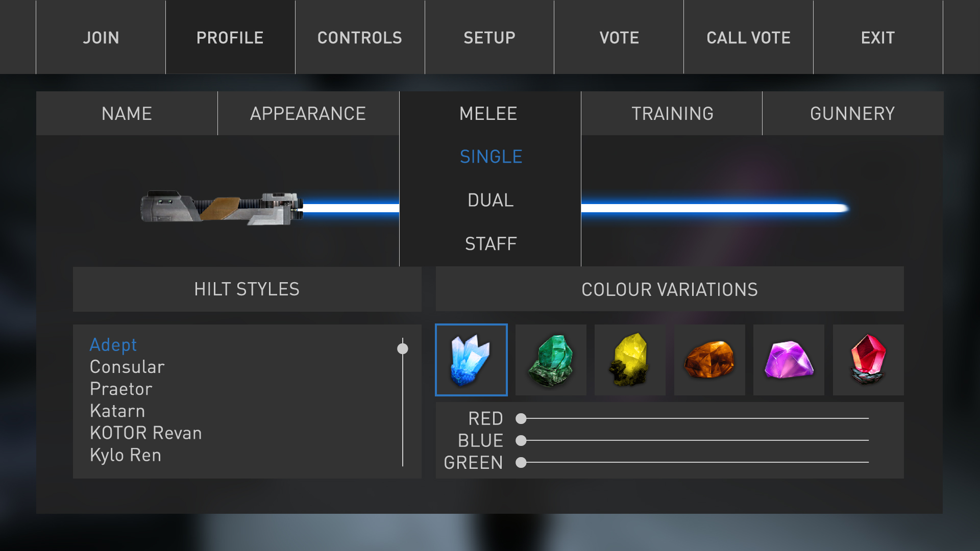The image size is (980, 551).
Task: Select the red crystal colour variation
Action: [868, 359]
